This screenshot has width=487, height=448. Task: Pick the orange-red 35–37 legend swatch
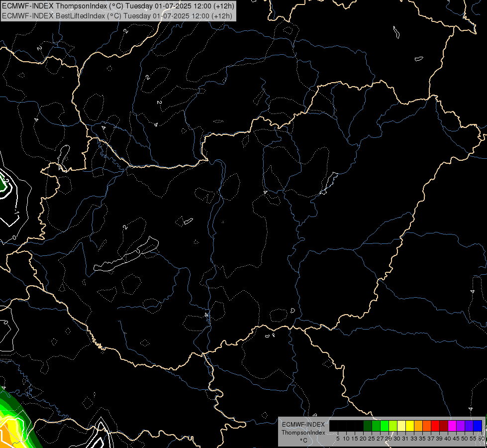coord(427,426)
